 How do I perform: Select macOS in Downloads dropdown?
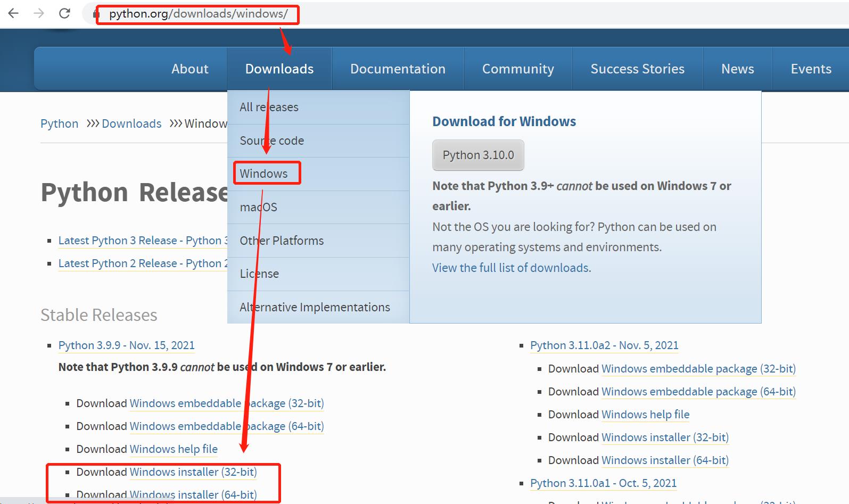coord(318,207)
